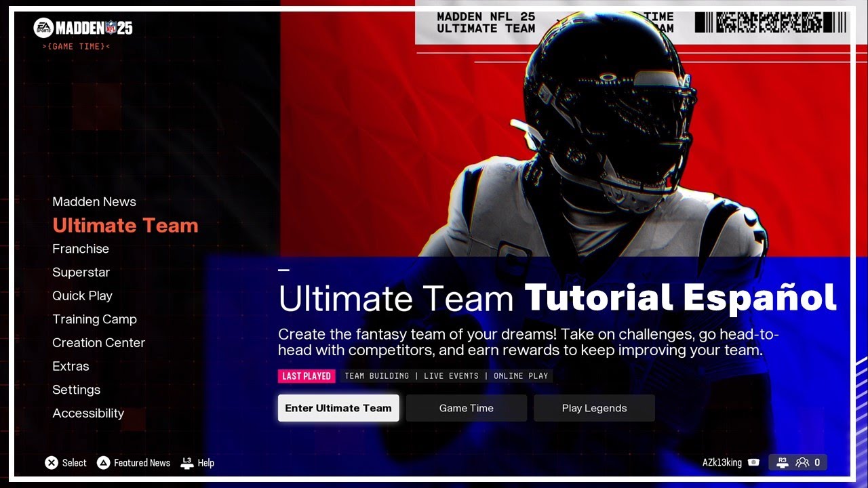
Task: Click the Featured News label
Action: point(142,463)
